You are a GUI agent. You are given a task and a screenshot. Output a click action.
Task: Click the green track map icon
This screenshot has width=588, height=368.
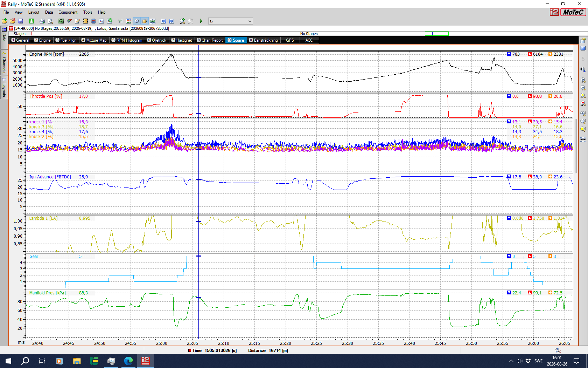tap(61, 21)
